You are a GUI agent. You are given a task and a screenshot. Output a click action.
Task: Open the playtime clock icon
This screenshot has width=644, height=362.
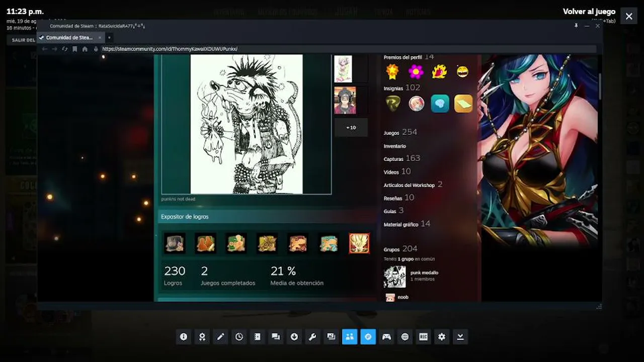click(239, 337)
